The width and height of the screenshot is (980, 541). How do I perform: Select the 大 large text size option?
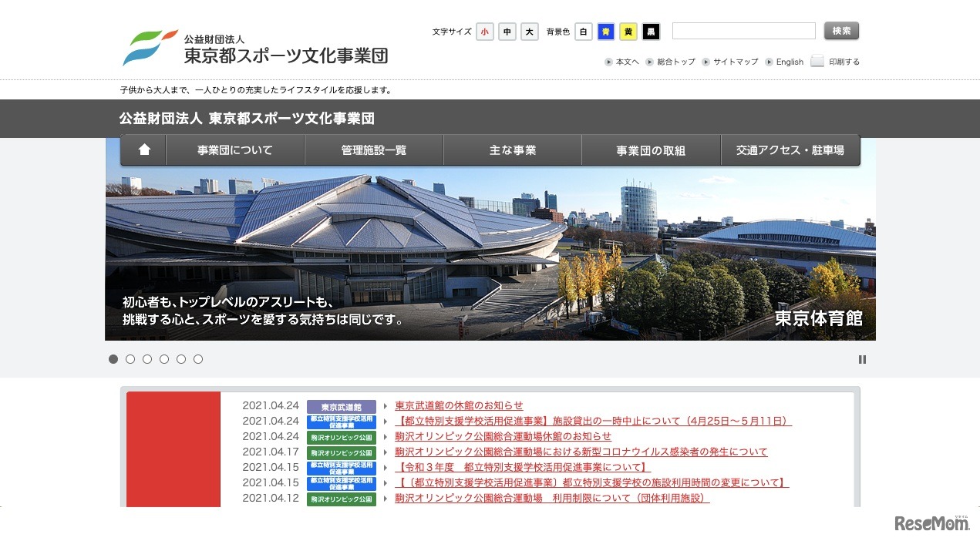[529, 32]
